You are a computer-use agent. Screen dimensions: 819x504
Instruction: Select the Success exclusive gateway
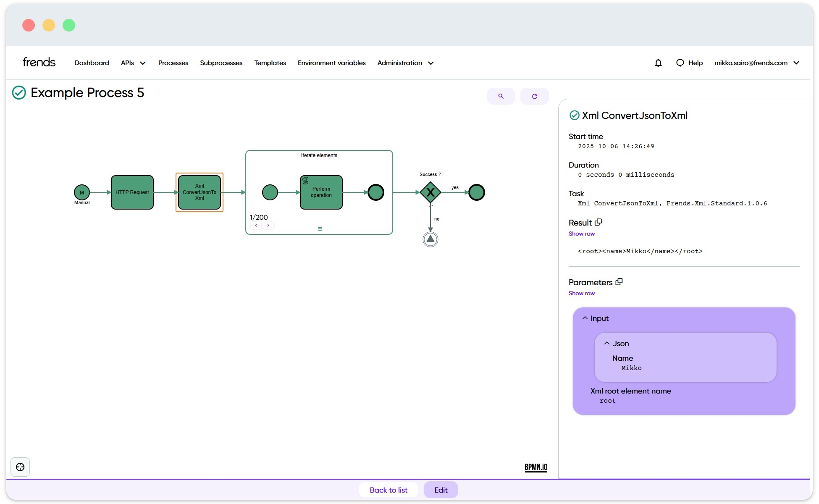pyautogui.click(x=430, y=192)
